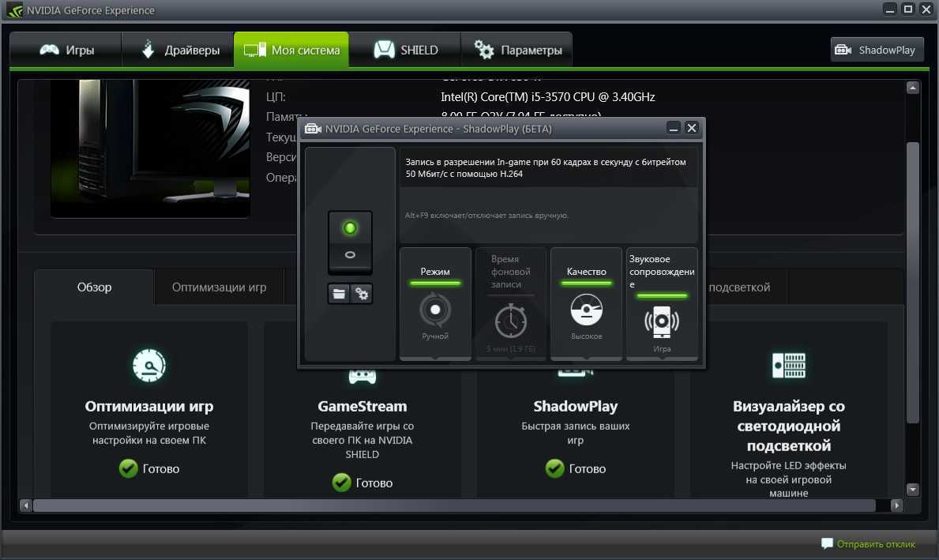Viewport: 939px width, 560px height.
Task: Click the shadow time stopwatch icon
Action: [x=511, y=321]
